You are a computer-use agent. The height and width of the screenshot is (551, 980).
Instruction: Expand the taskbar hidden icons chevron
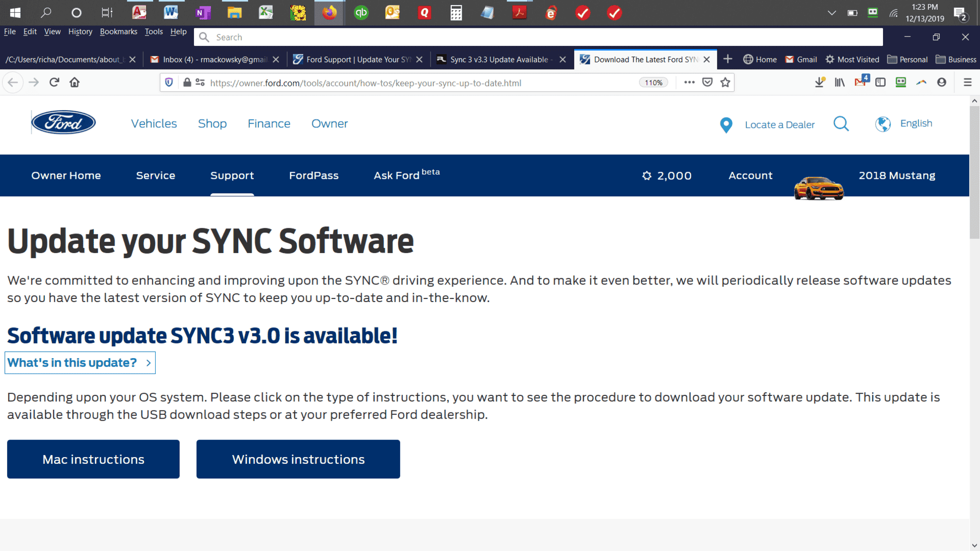click(831, 13)
